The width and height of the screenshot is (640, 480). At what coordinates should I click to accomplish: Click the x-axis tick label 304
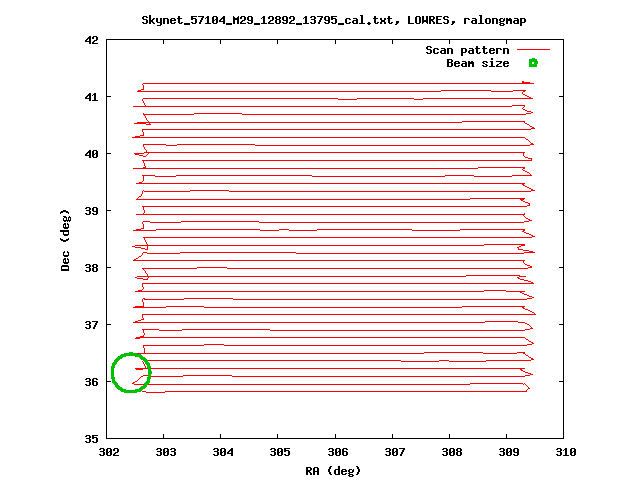pos(223,452)
